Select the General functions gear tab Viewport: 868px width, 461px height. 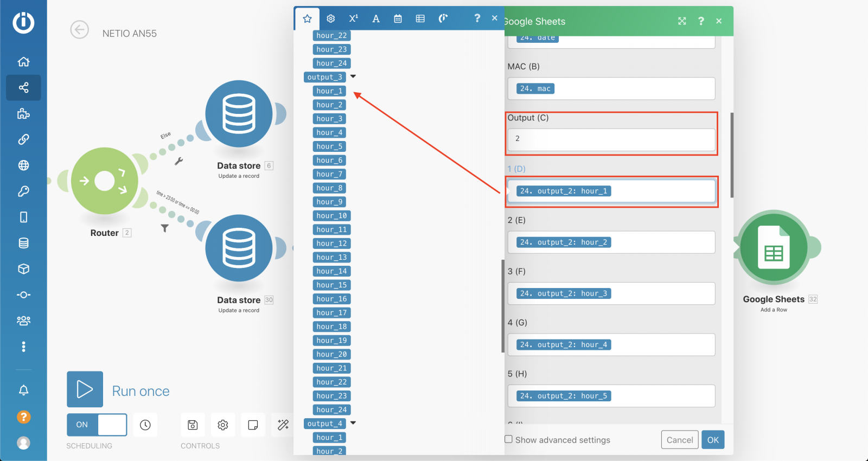click(x=330, y=18)
